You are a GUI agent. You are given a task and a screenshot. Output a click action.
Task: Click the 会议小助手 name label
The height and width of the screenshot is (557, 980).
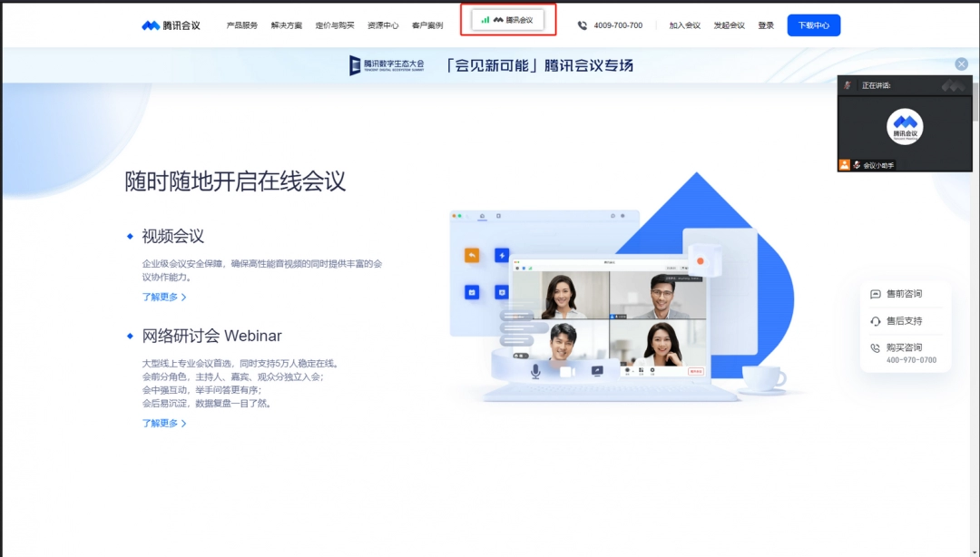[878, 166]
